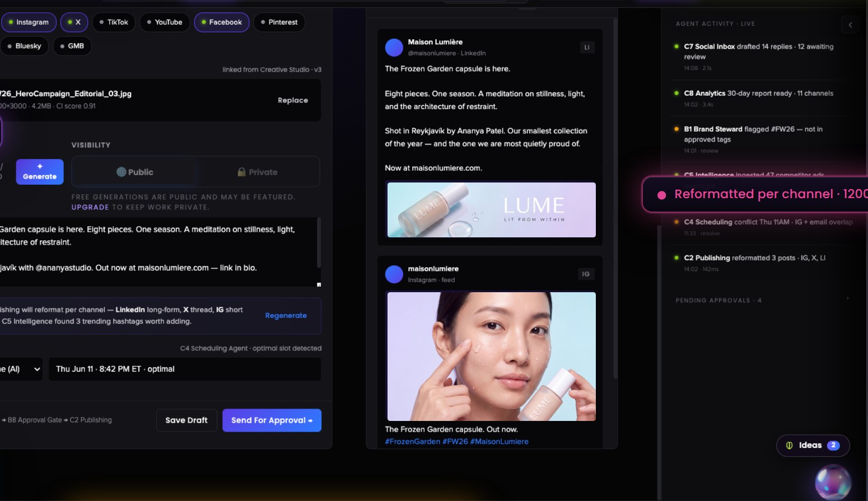Click the Reformatted per channel notification
The height and width of the screenshot is (501, 868).
click(755, 194)
